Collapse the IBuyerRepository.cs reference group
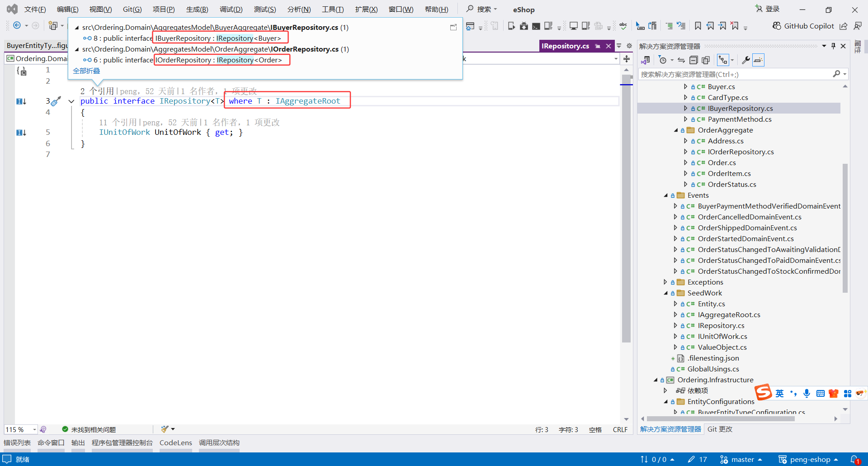Image resolution: width=868 pixels, height=466 pixels. [77, 28]
